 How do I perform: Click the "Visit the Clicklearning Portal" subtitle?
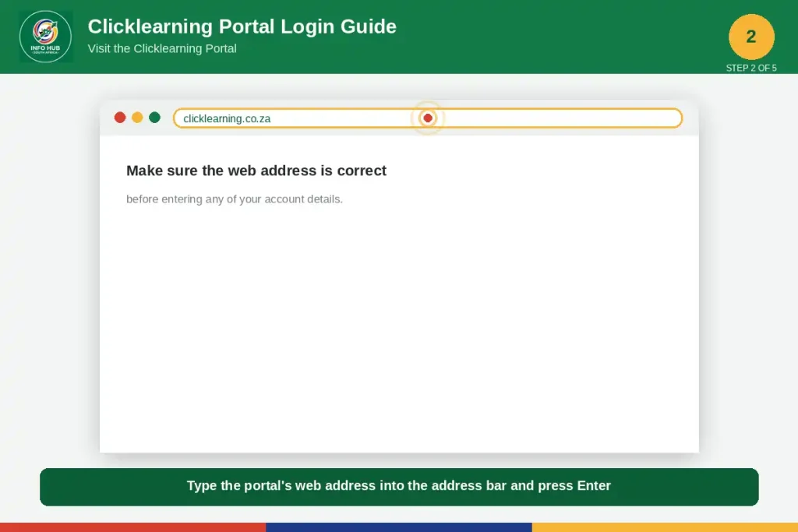(x=162, y=48)
